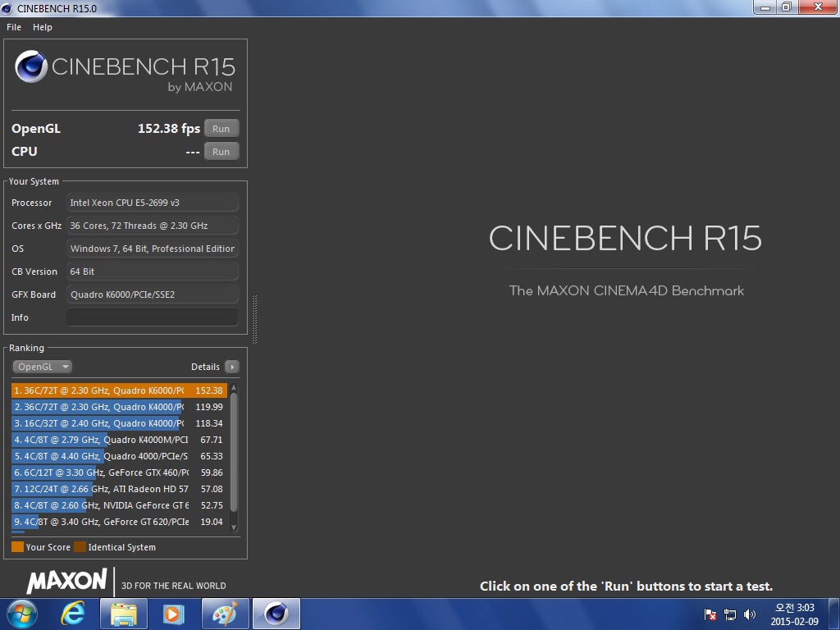Select ranking row 2 Quadro K4000 119.99

[119, 407]
